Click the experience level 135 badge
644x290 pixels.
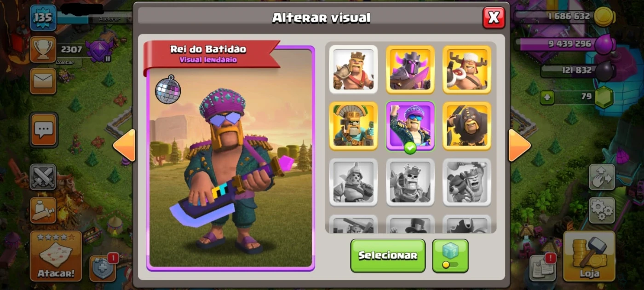[x=43, y=18]
